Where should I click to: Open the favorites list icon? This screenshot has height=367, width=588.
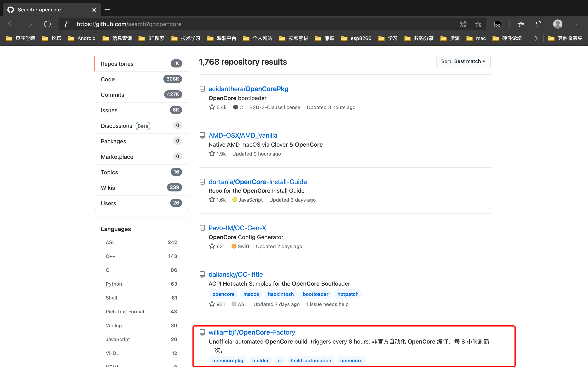pyautogui.click(x=521, y=24)
